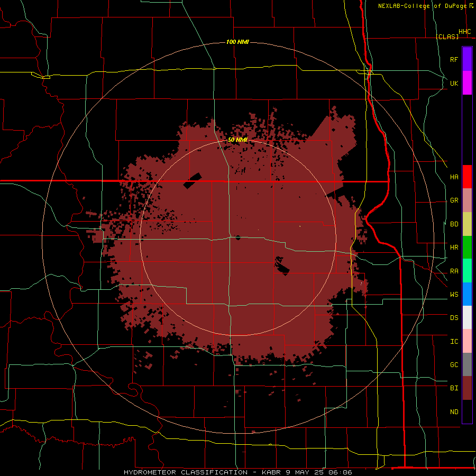Click the DS white legend swatch
Viewport: 476px width, 476px height.
[467, 317]
